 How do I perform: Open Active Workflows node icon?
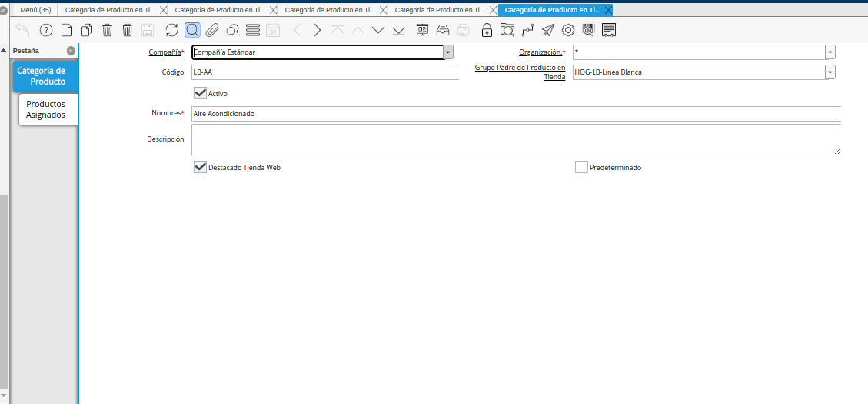527,30
